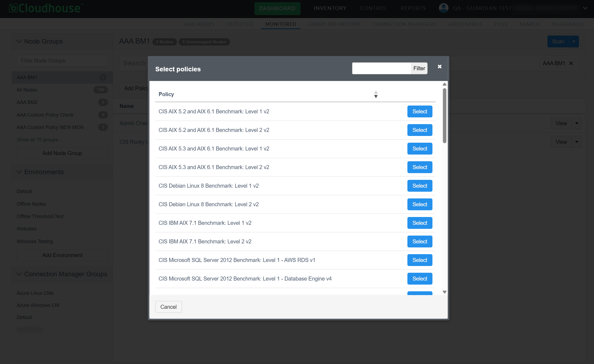The height and width of the screenshot is (364, 594).
Task: Click the Filter button
Action: (x=419, y=68)
